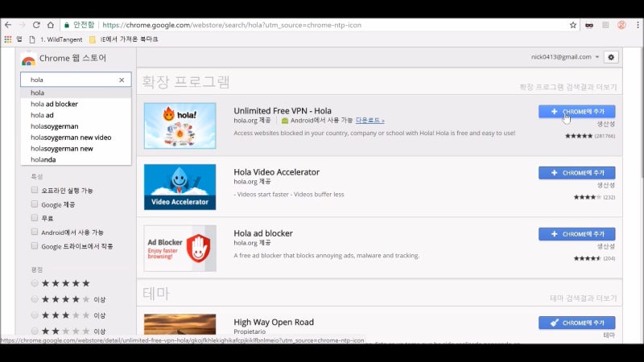Open the IE imported bookmarks folder

pyautogui.click(x=124, y=39)
